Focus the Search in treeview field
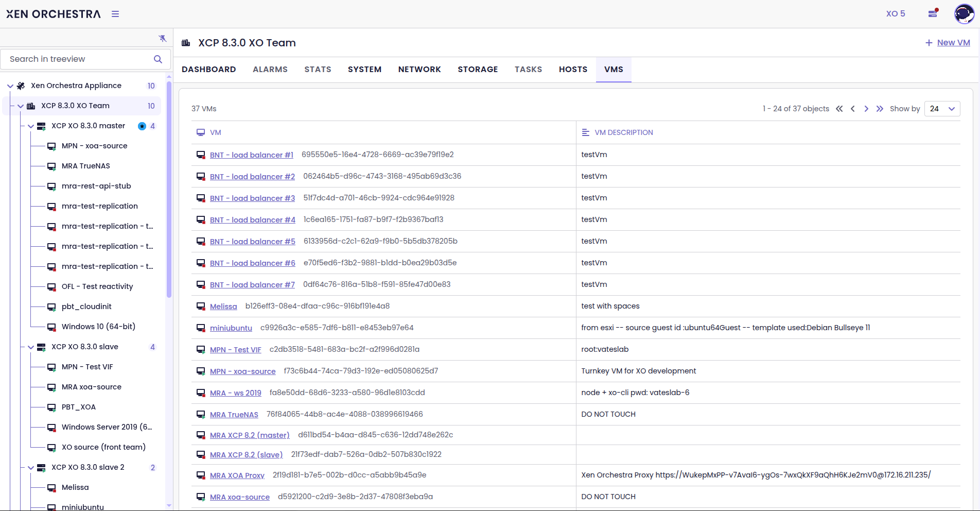 click(x=77, y=59)
